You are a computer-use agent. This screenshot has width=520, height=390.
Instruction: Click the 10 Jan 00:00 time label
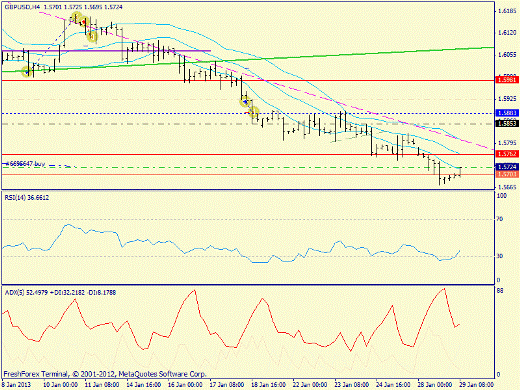pyautogui.click(x=61, y=384)
